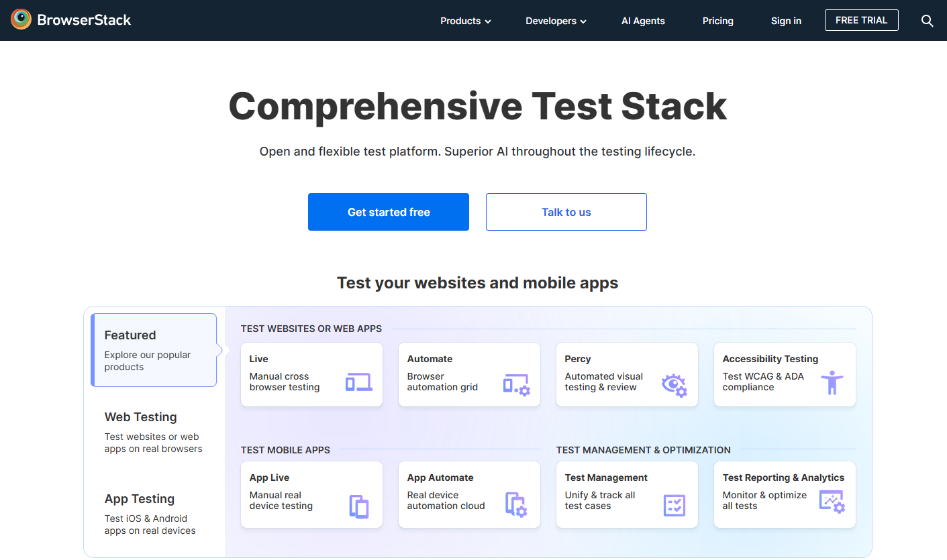Click 'Test your websites and mobile apps' heading
The image size is (947, 560).
[x=478, y=282]
